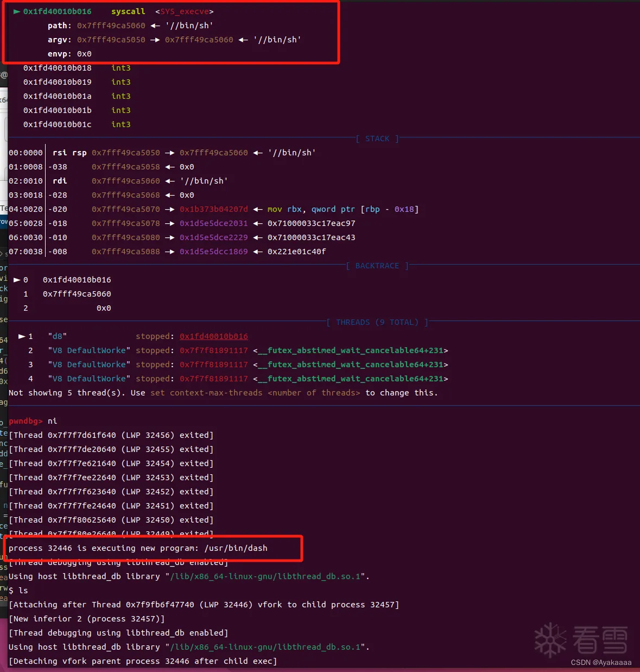Click the argv: argument line

pos(174,40)
